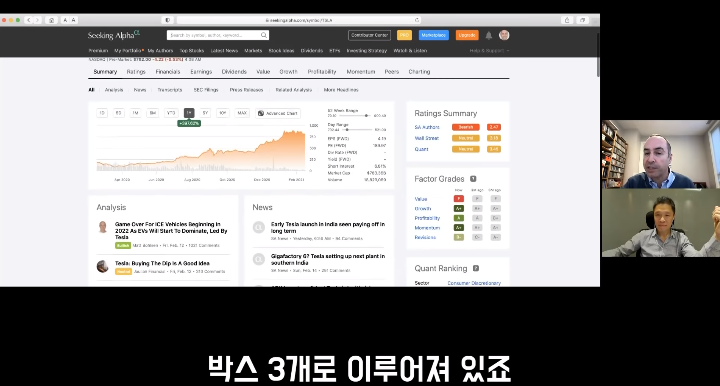Filter headlines by SEC Filings
Screen dimensions: 720x386
[x=206, y=90]
